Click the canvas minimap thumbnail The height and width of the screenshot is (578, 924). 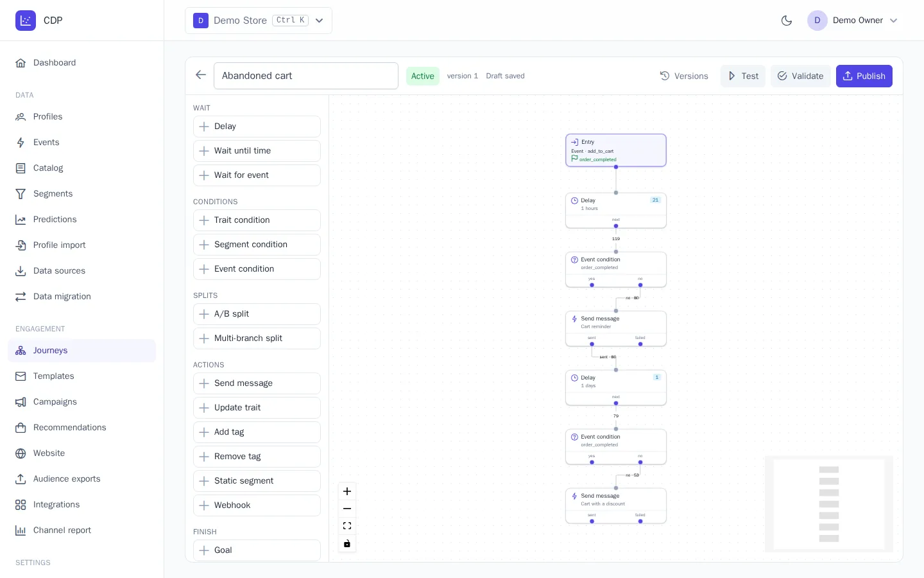829,504
